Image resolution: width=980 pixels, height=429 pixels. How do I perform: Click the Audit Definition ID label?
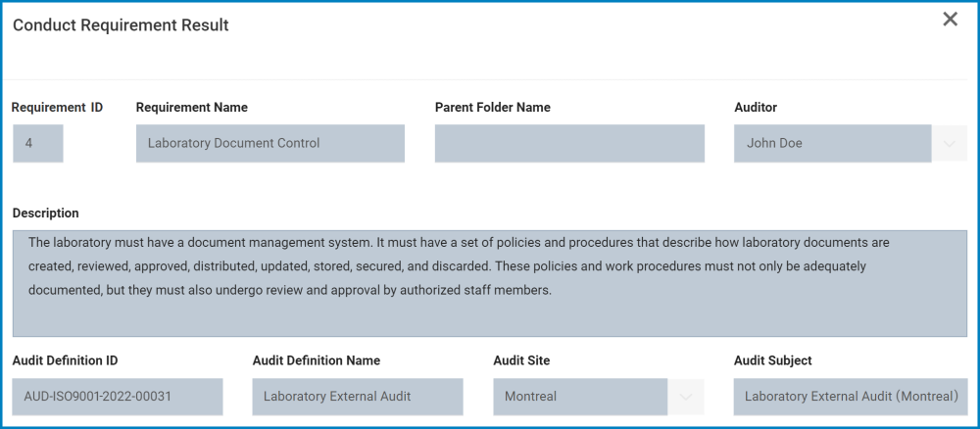[x=66, y=360]
